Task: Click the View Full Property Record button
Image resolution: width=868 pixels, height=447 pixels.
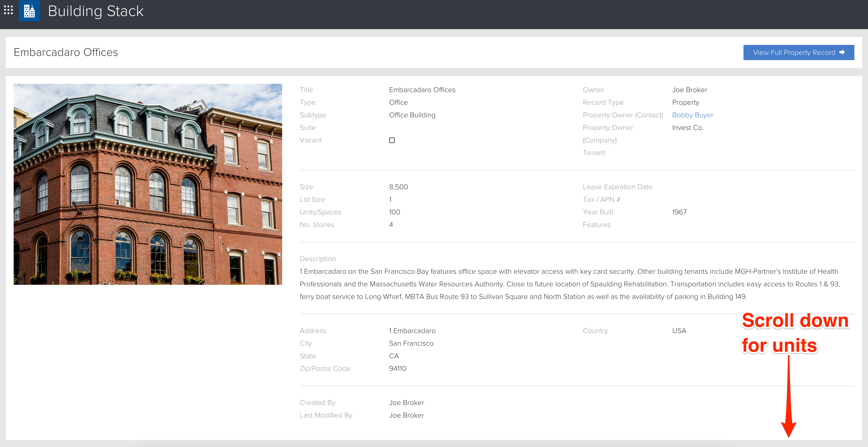Action: [x=798, y=52]
